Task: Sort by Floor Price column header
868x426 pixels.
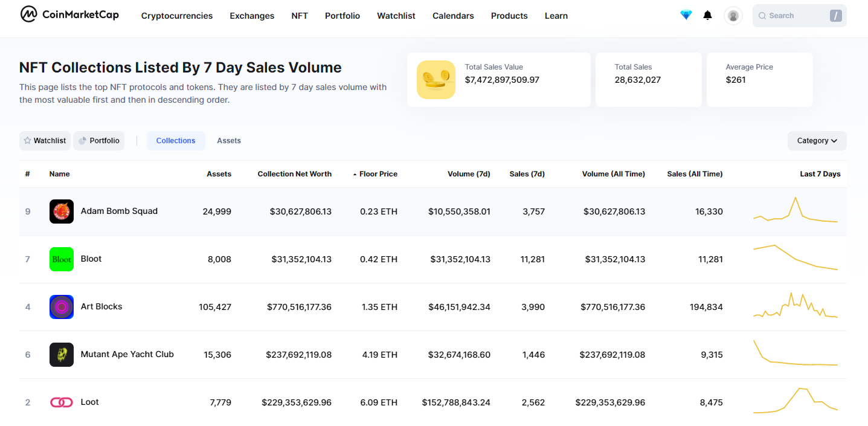Action: pyautogui.click(x=379, y=174)
